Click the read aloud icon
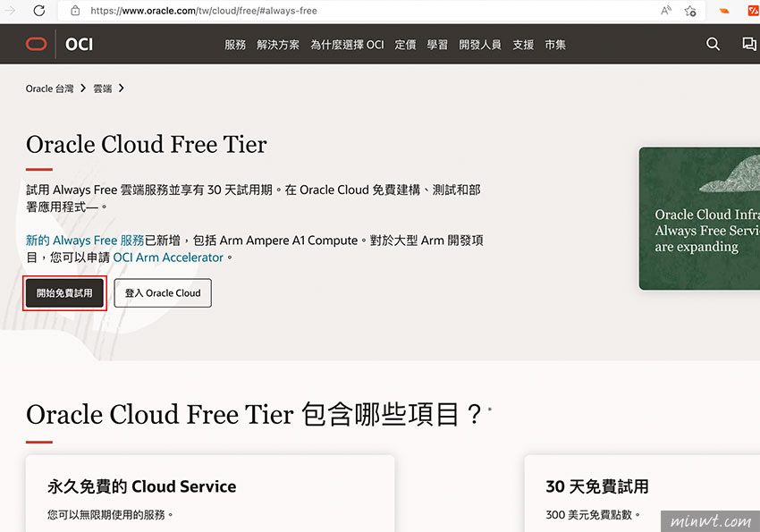 [x=666, y=11]
